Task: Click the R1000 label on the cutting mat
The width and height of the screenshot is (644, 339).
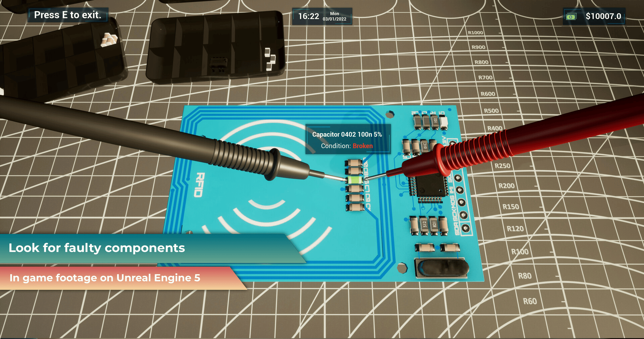Action: pos(476,33)
